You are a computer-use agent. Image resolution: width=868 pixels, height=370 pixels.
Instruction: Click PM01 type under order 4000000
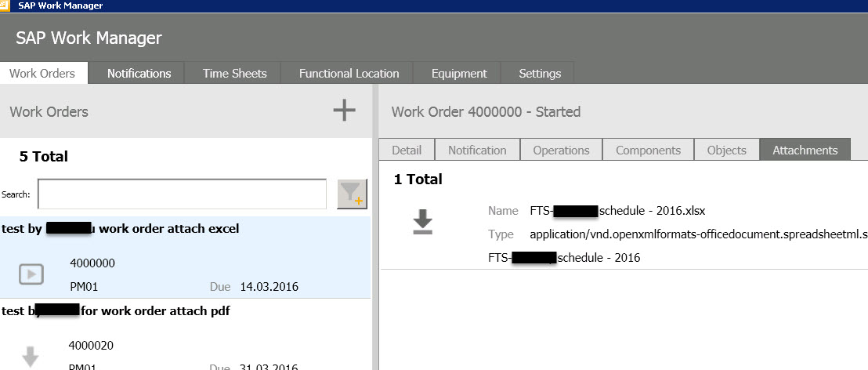tap(84, 287)
